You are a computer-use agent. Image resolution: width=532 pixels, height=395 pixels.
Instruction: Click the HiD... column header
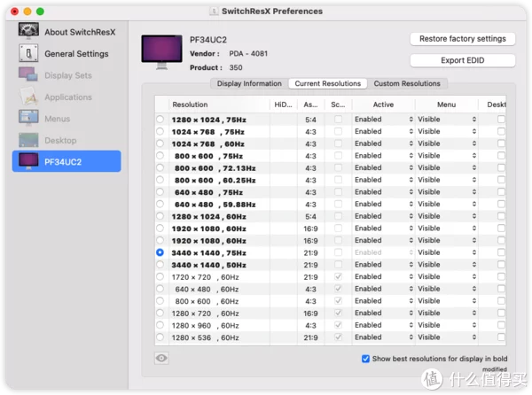284,105
